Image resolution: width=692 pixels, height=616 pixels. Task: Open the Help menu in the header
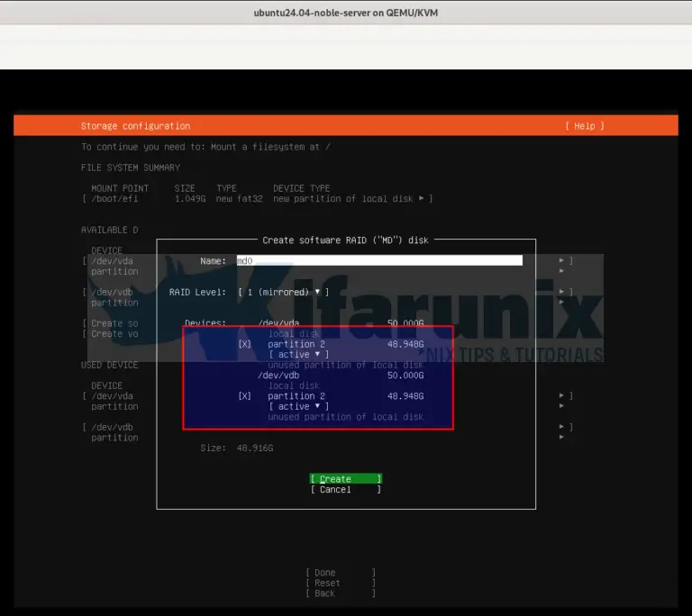tap(584, 126)
